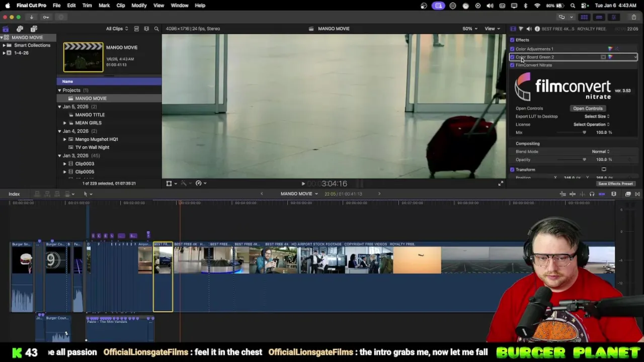Viewport: 644px width, 362px height.
Task: Uncheck FilmConvert Nitrate effect
Action: click(x=512, y=65)
